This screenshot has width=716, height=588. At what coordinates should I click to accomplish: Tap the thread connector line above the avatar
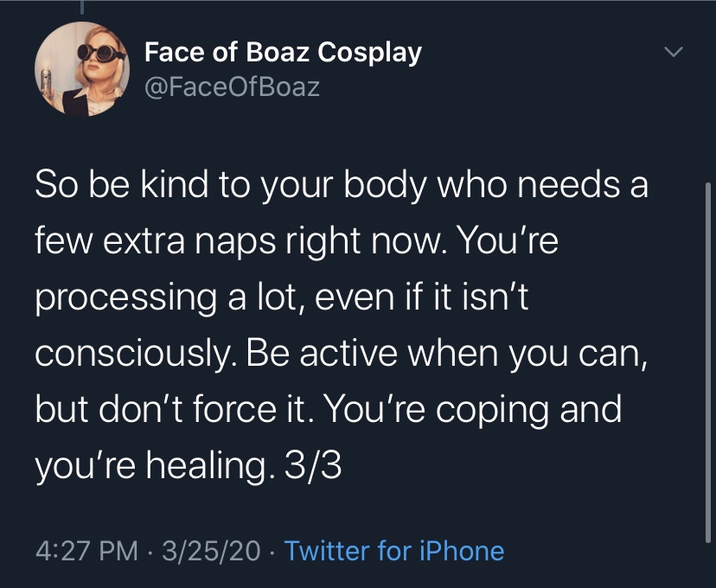82,7
